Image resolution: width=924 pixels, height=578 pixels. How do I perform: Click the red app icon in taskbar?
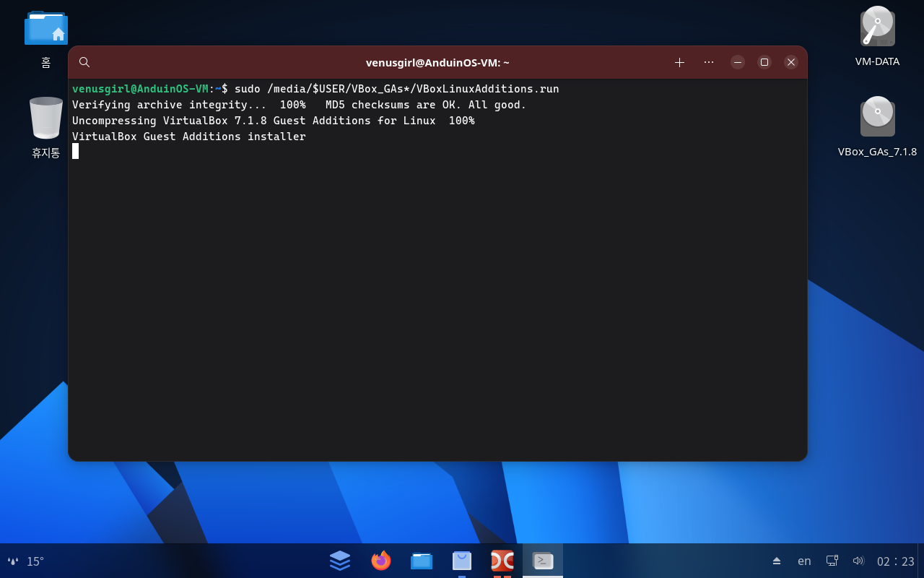(x=502, y=561)
